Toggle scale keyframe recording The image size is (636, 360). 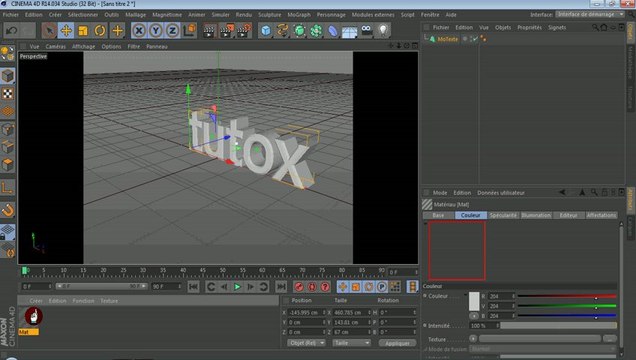coord(356,287)
